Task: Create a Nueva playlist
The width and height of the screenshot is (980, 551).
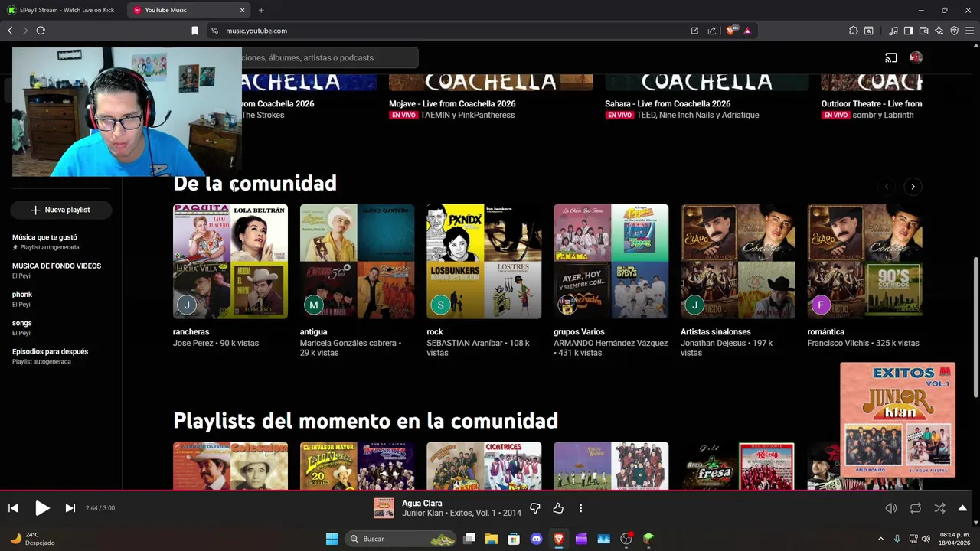Action: click(60, 210)
